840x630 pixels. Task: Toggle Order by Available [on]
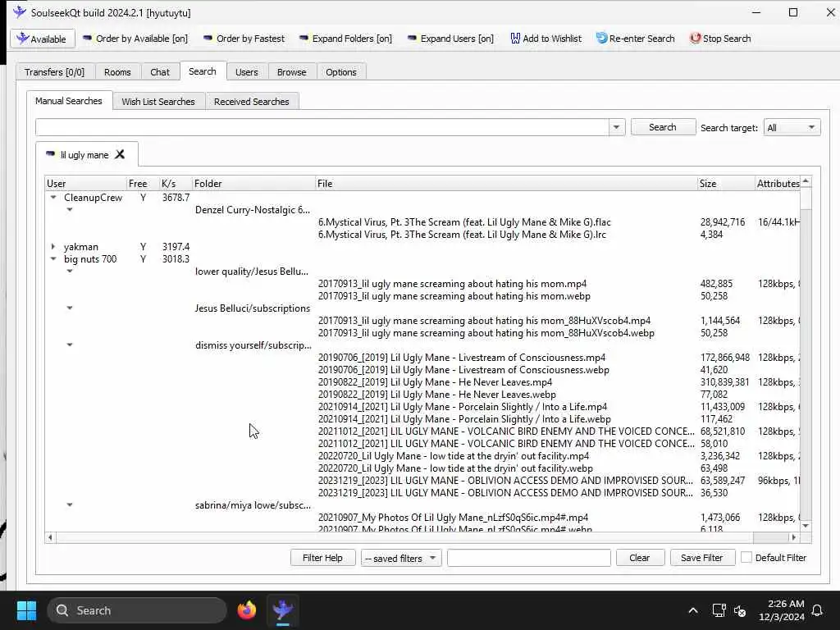(x=135, y=39)
